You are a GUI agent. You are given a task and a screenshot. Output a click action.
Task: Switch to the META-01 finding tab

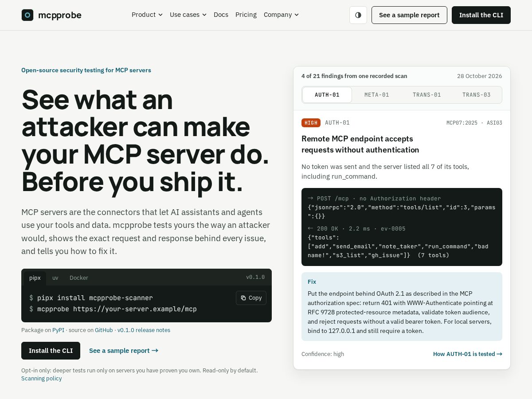pyautogui.click(x=377, y=95)
